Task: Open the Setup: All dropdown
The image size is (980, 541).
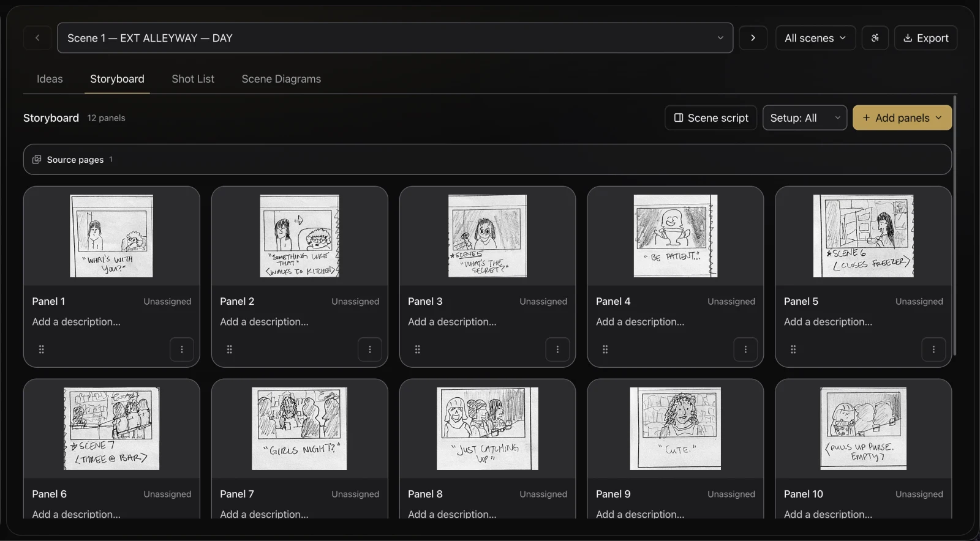Action: click(x=805, y=118)
